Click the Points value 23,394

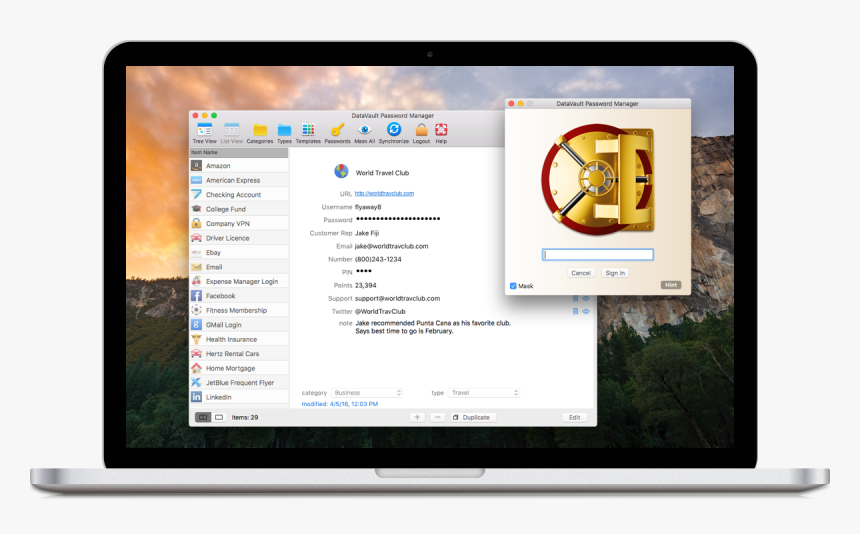pyautogui.click(x=366, y=286)
